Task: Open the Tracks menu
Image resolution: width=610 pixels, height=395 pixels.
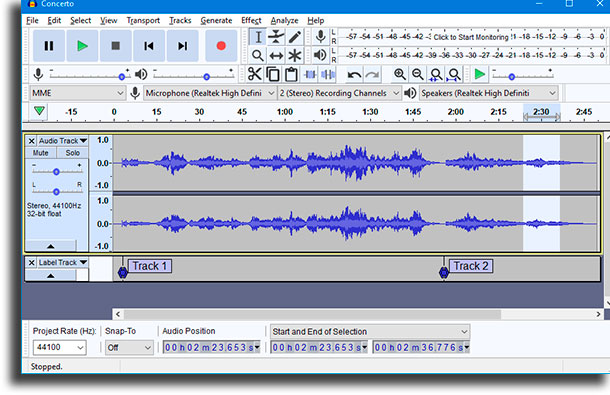Action: (180, 21)
